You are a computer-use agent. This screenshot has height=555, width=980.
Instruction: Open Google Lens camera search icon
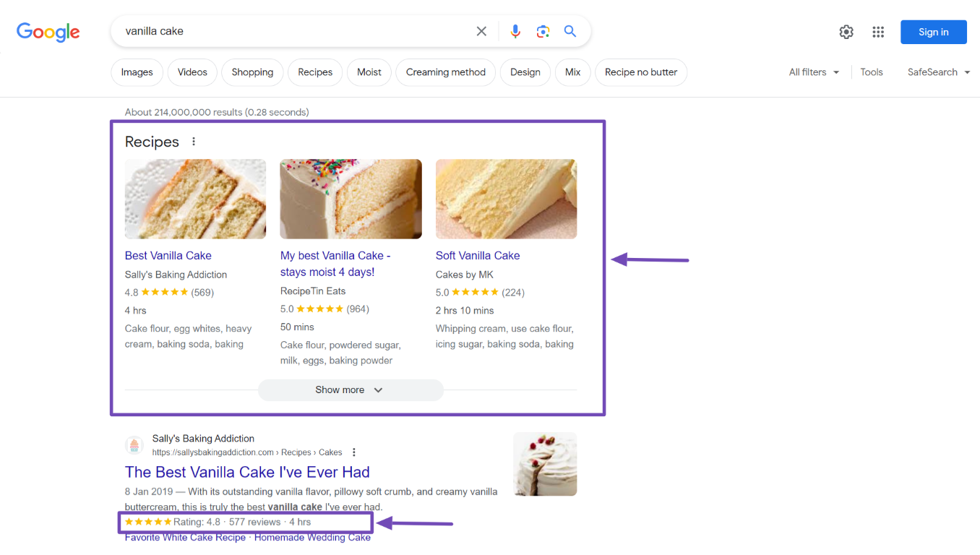point(543,31)
